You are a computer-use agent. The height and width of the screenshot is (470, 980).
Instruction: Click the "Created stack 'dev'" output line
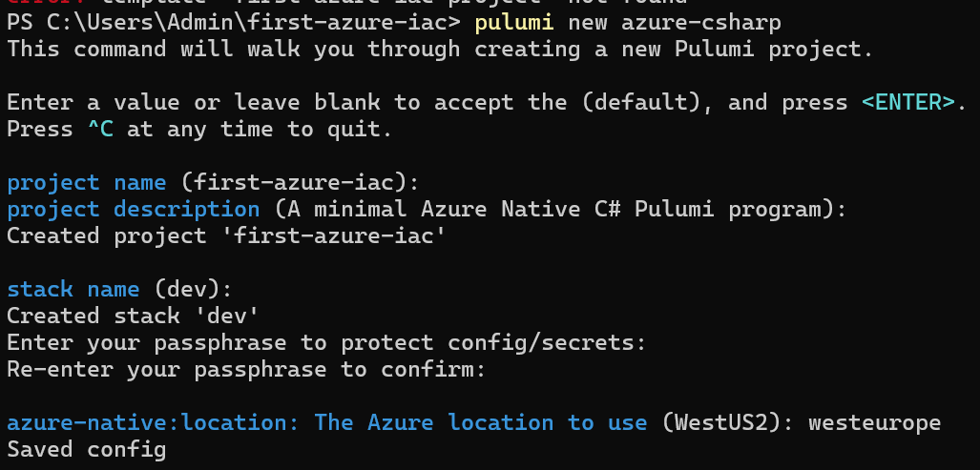[x=134, y=316]
